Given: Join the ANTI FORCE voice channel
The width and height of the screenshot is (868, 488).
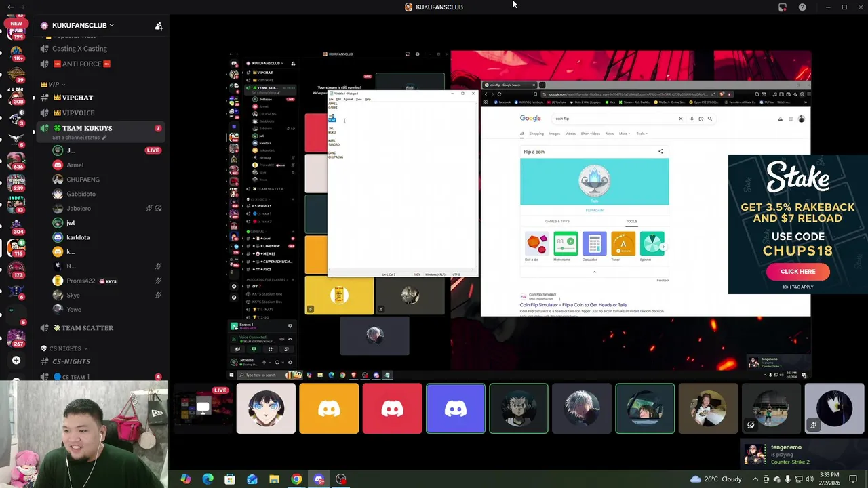Looking at the screenshot, I should tap(81, 64).
